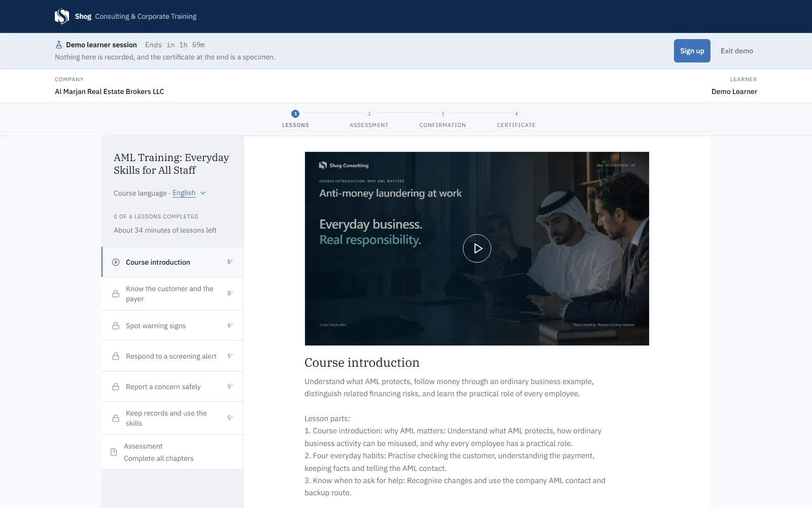
Task: Click the flask icon beside Demo learner session
Action: (58, 45)
